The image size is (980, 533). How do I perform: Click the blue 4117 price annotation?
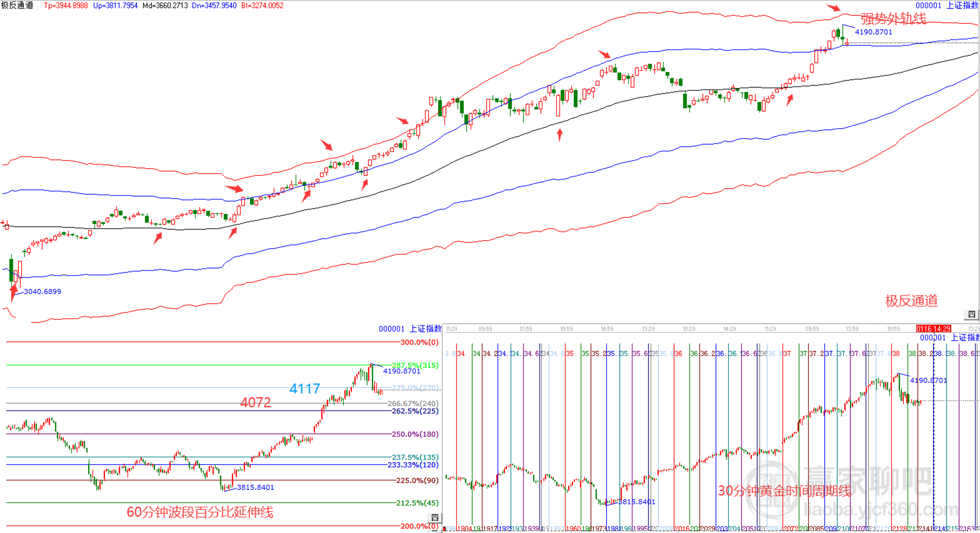[x=304, y=389]
